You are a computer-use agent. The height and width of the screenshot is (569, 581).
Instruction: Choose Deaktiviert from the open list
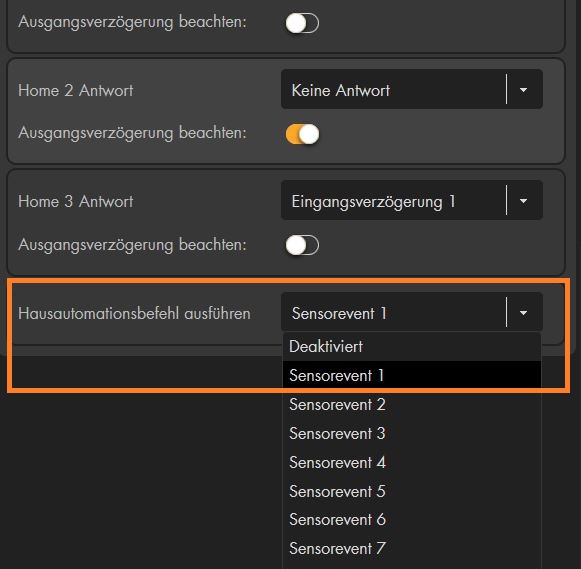coord(412,347)
